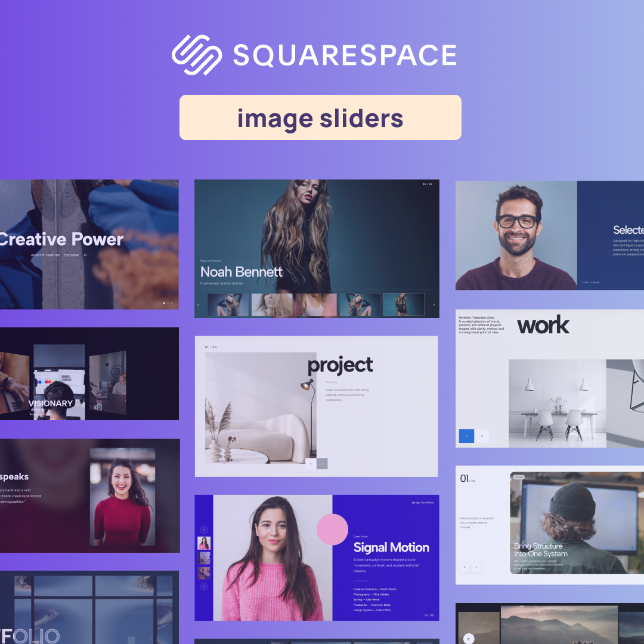644x644 pixels.
Task: Click the 'Creative Power' headline
Action: tap(60, 240)
